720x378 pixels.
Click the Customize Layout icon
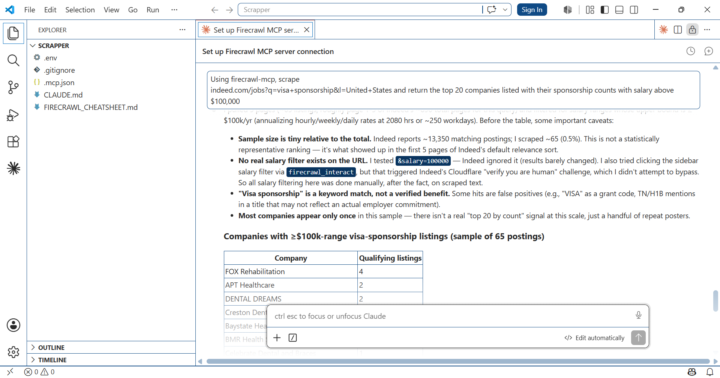click(x=590, y=10)
